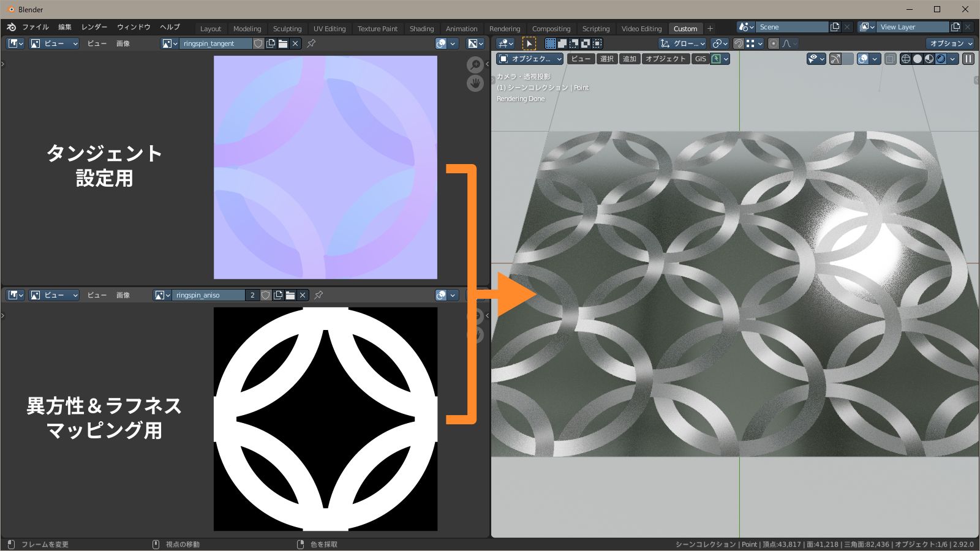This screenshot has height=551, width=980.
Task: Switch to the Animation workspace tab
Action: coord(461,29)
